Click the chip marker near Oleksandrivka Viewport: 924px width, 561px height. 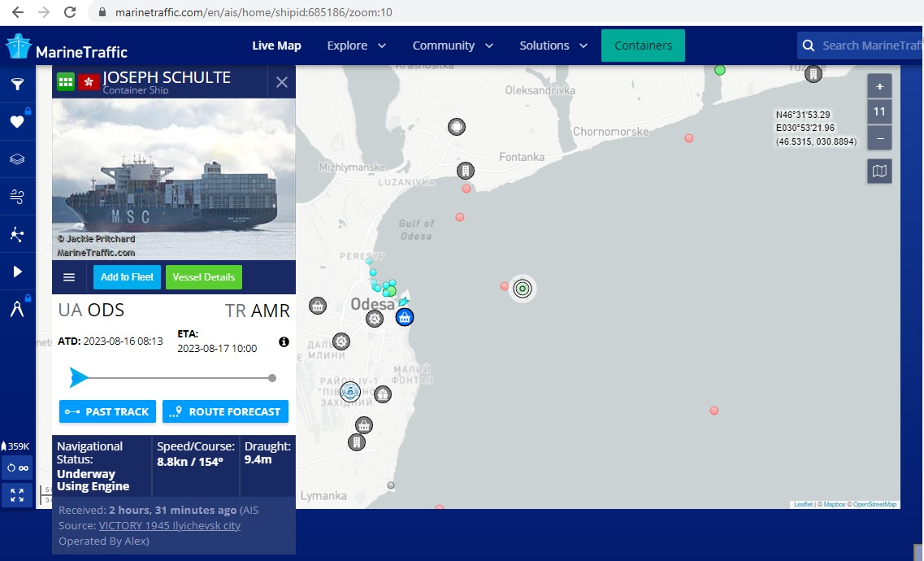(456, 127)
